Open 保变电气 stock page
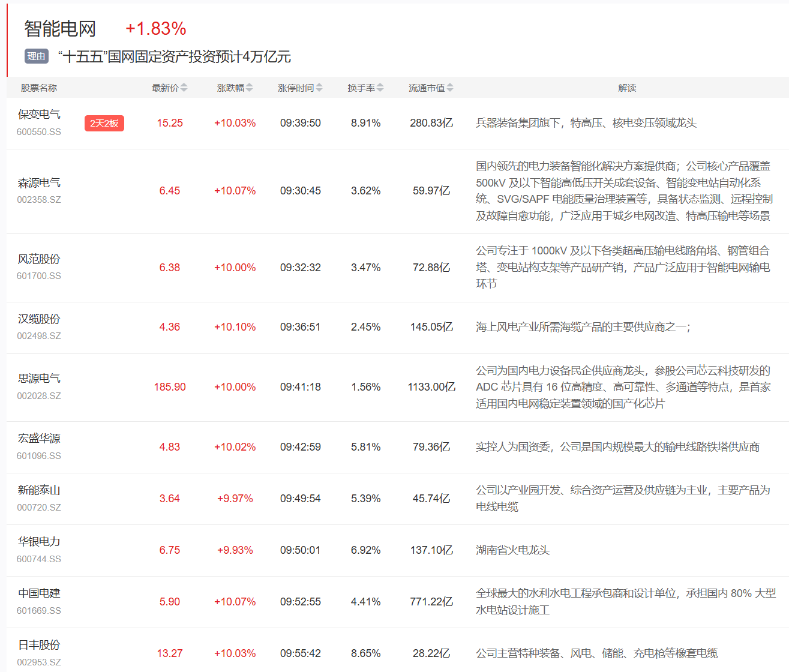The width and height of the screenshot is (789, 672). (39, 115)
